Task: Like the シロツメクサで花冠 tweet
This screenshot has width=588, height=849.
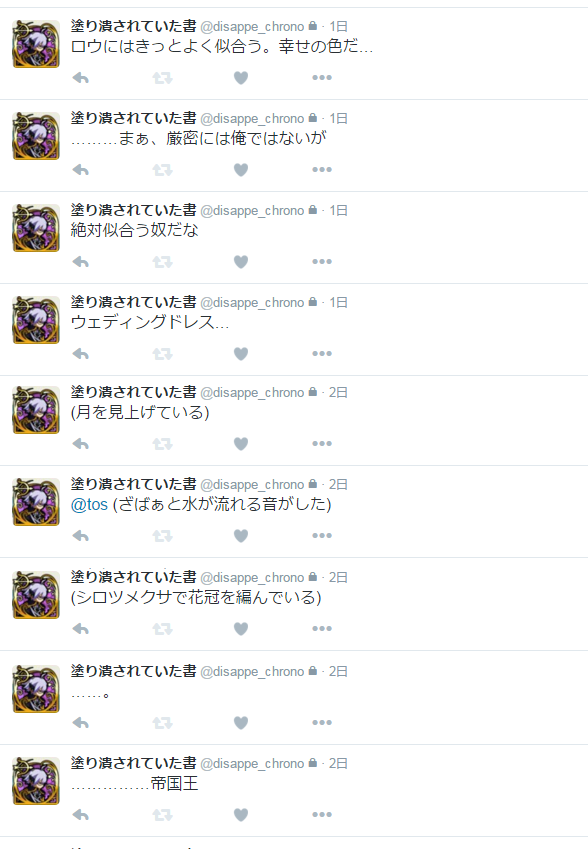Action: point(241,629)
